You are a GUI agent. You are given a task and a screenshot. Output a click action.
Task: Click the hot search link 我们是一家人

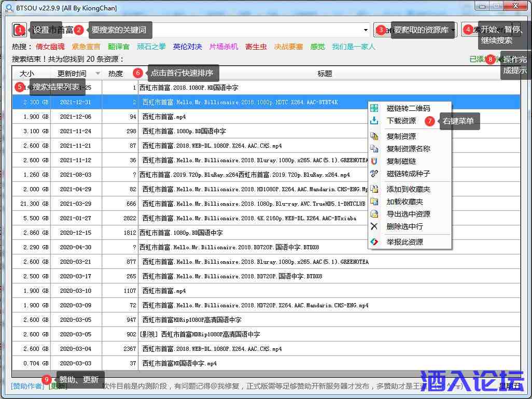(353, 47)
